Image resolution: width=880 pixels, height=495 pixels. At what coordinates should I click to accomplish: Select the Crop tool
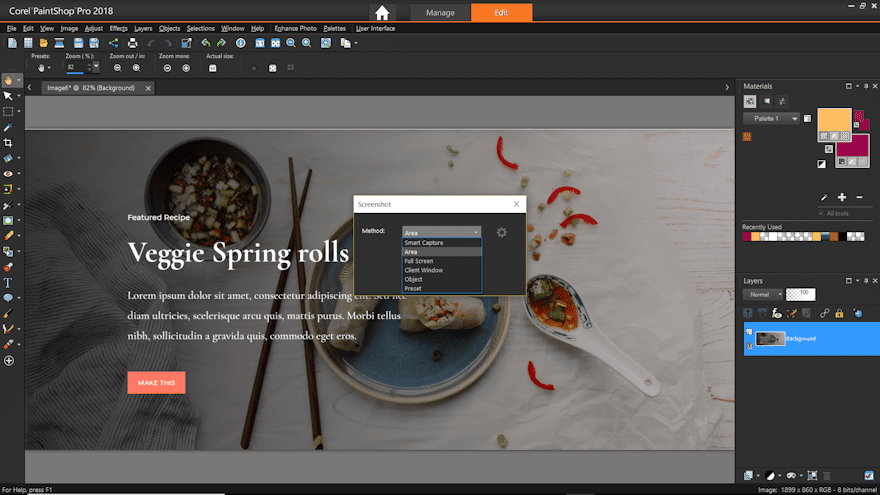pyautogui.click(x=8, y=143)
